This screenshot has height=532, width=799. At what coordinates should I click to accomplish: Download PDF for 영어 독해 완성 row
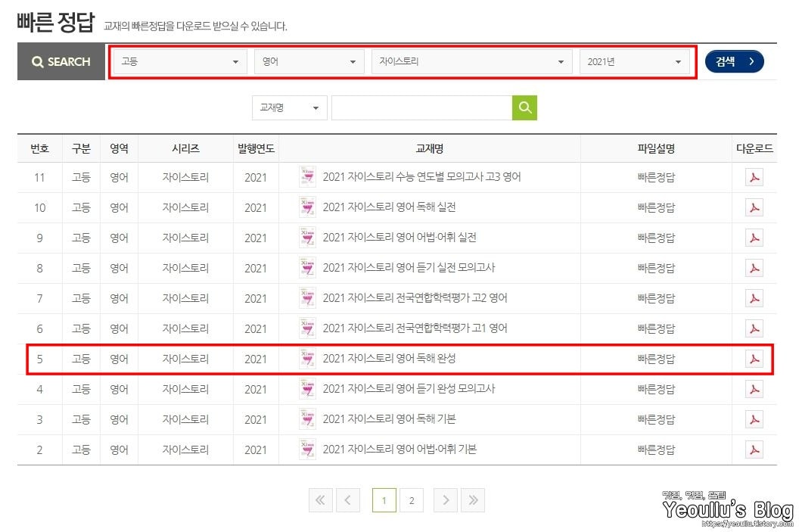point(754,359)
